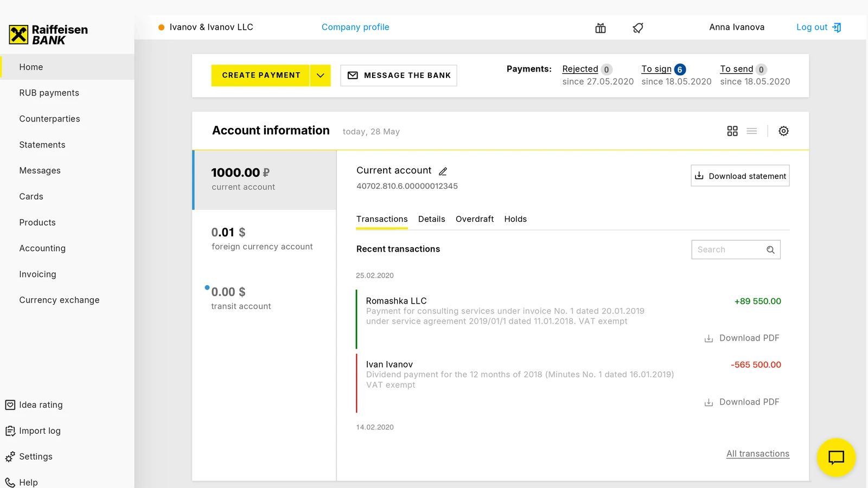Open the gift box icon in the header
The image size is (868, 488).
601,28
